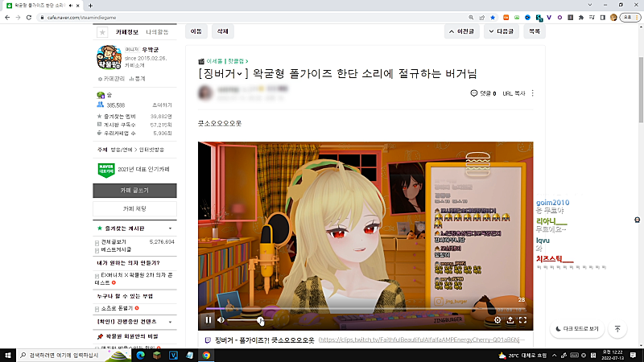Open 베스트게시글 board
The height and width of the screenshot is (362, 644).
pyautogui.click(x=116, y=249)
